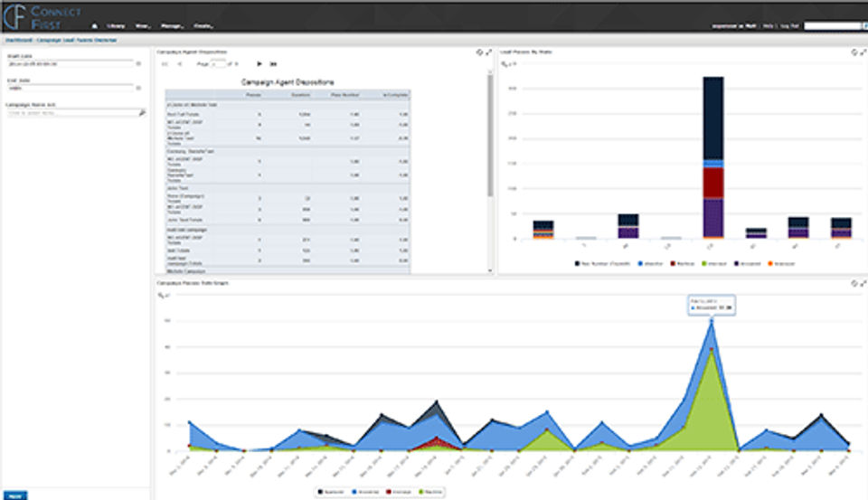Toggle the blue series in bar chart legend

pyautogui.click(x=650, y=264)
